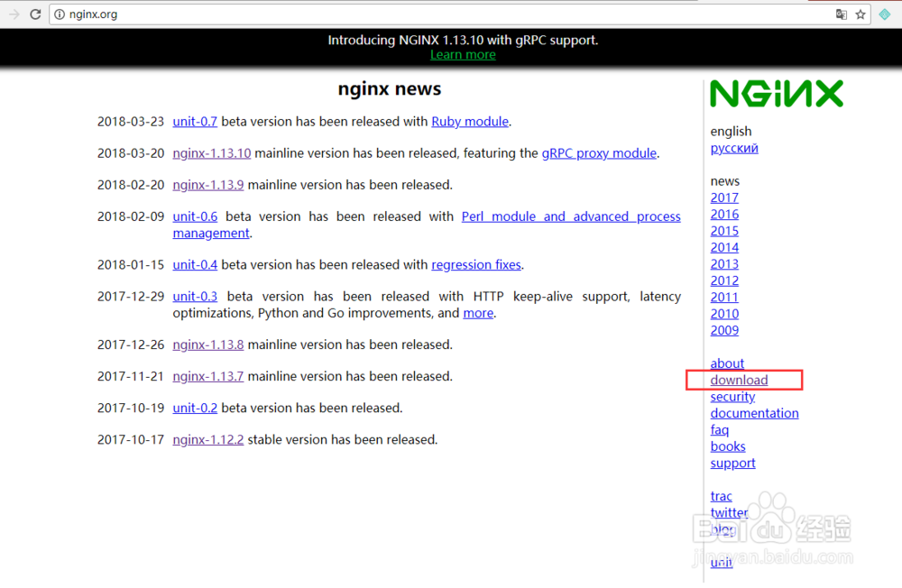Open the gRPC proxy module link
Image resolution: width=902 pixels, height=588 pixels.
point(599,153)
